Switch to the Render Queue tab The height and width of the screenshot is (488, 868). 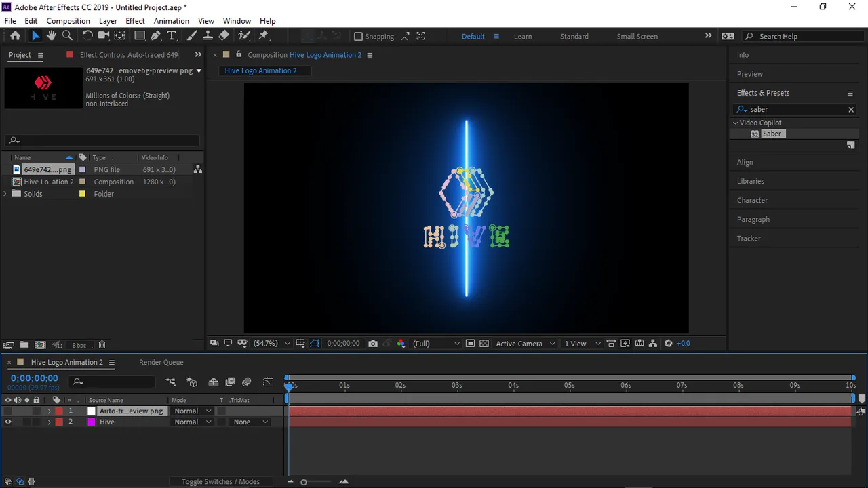coord(161,362)
